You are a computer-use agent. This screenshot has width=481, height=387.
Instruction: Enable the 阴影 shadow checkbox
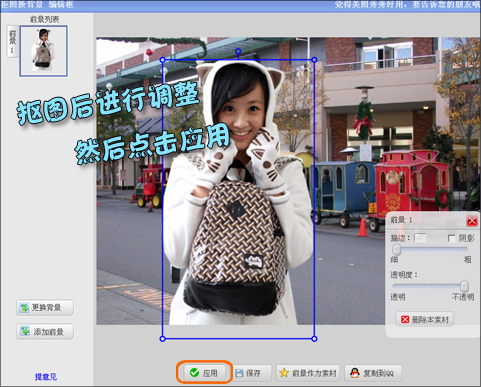coord(451,238)
